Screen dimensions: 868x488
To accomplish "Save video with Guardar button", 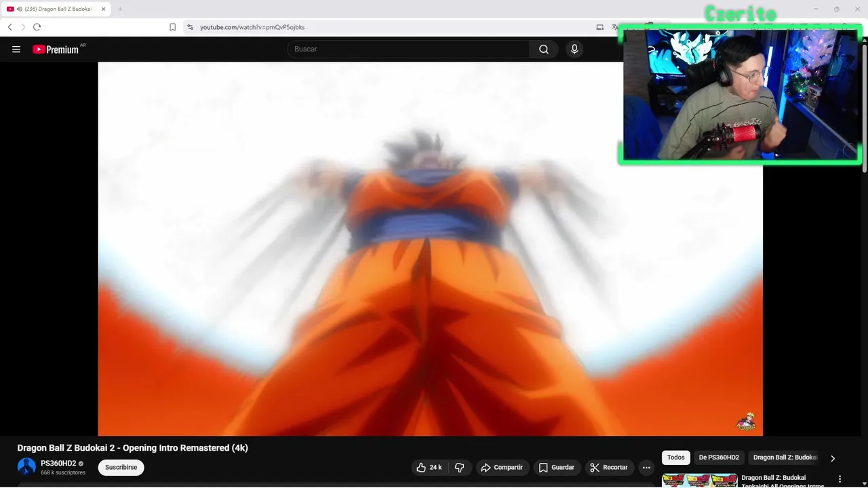I will [x=557, y=468].
